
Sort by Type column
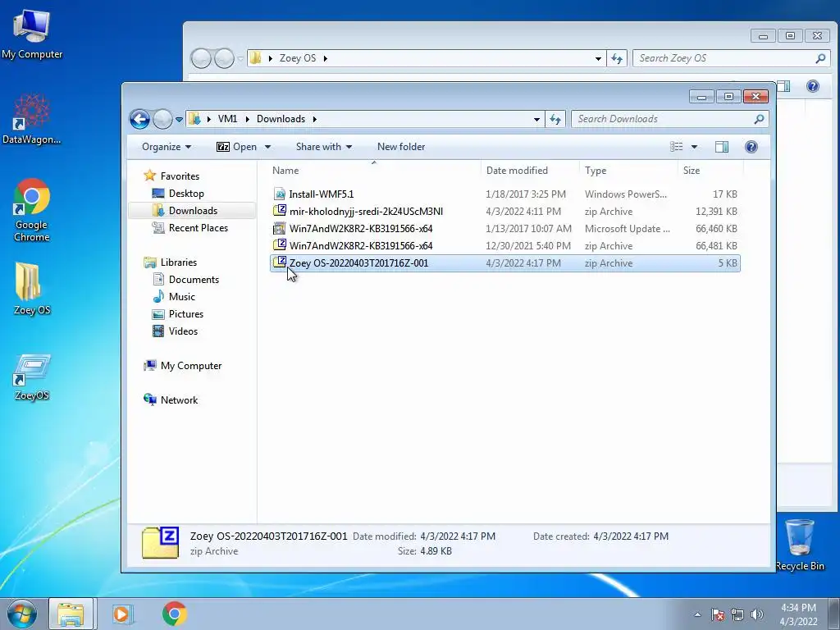628,171
